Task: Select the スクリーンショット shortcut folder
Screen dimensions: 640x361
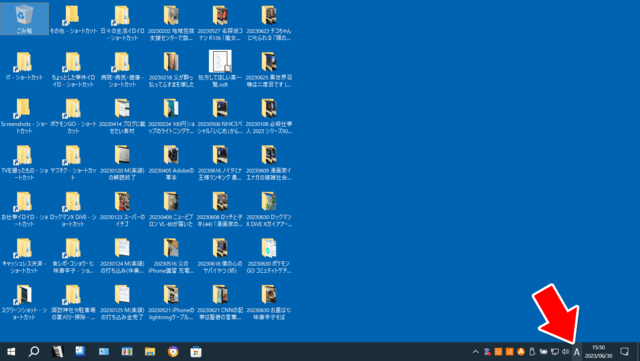Action: tap(24, 302)
